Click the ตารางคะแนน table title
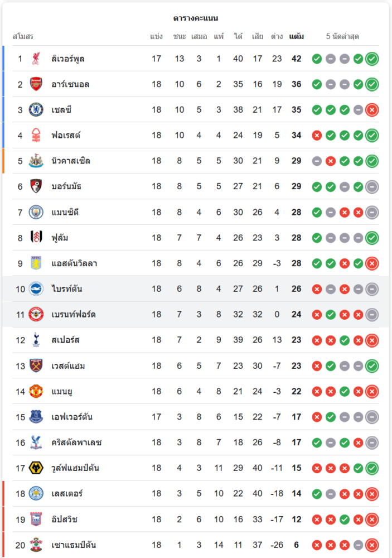 pos(196,18)
